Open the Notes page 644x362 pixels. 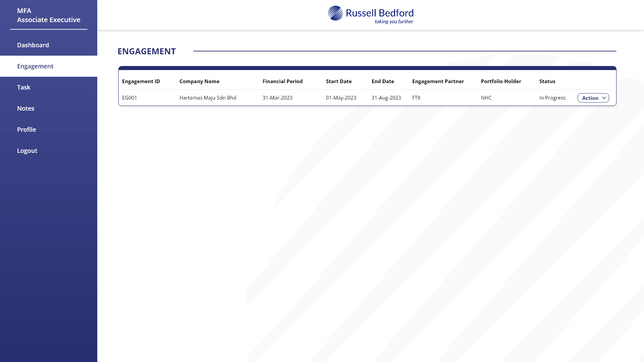coord(25,108)
